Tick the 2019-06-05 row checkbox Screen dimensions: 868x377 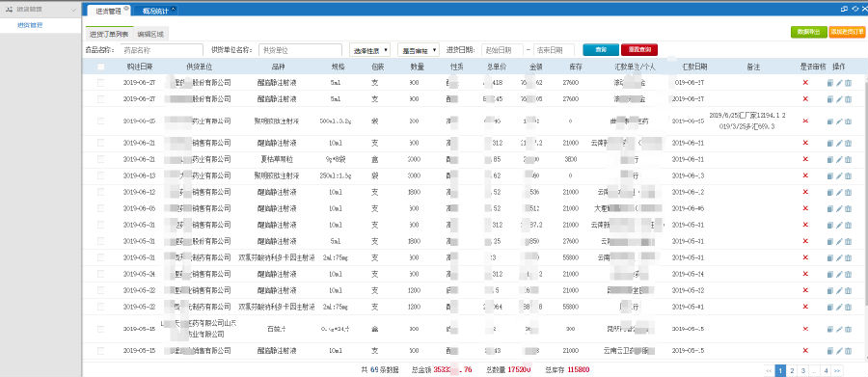pos(100,208)
